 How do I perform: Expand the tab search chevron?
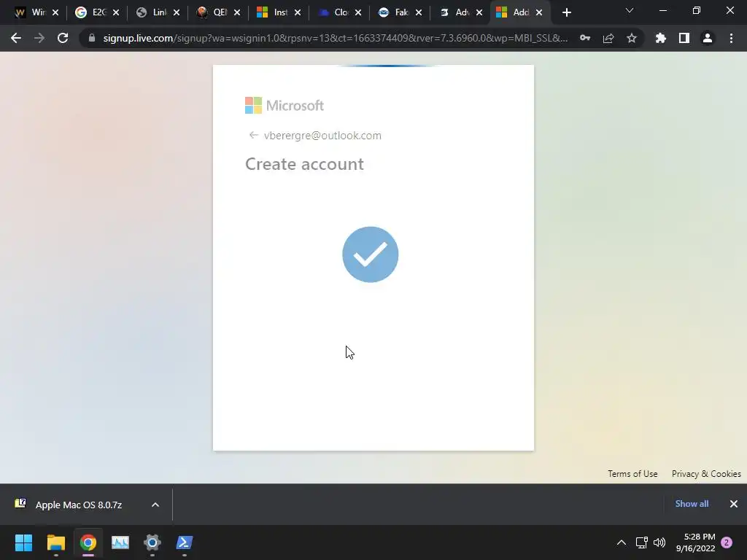coord(630,10)
